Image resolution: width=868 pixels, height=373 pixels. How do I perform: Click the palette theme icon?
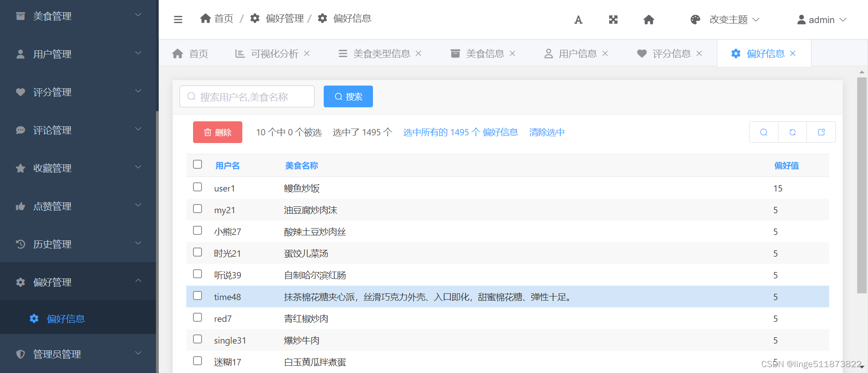tap(695, 19)
